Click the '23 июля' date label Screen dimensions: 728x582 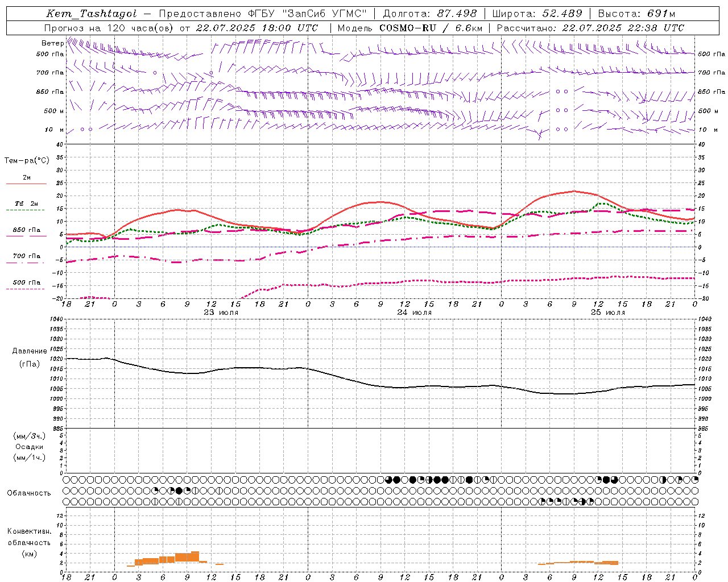pos(221,312)
